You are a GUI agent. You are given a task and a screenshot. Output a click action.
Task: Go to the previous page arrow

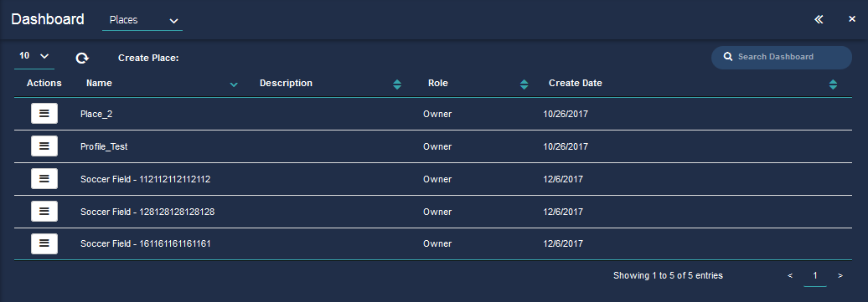[790, 275]
